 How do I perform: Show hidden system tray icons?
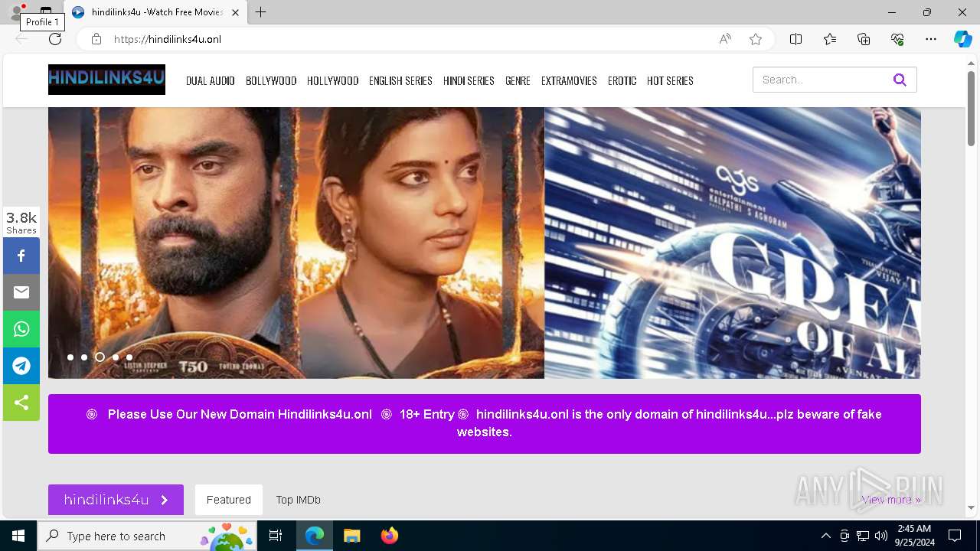click(x=825, y=536)
